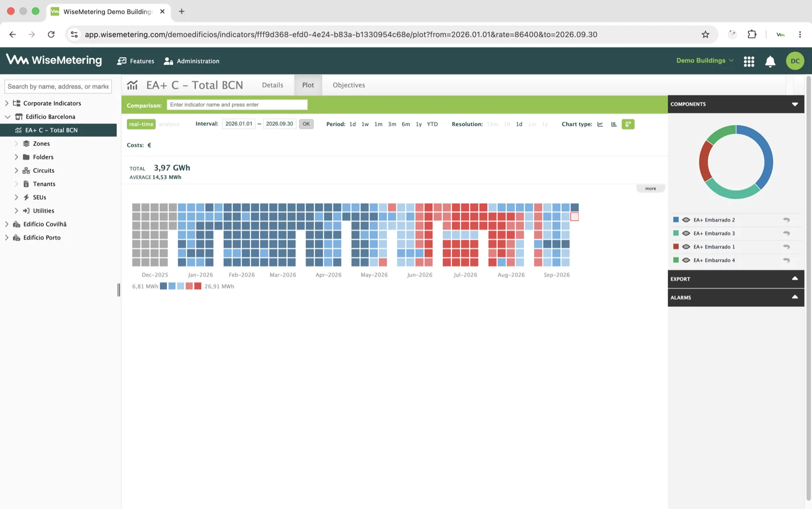Expand the SEUs node
The height and width of the screenshot is (509, 812).
[x=16, y=197]
